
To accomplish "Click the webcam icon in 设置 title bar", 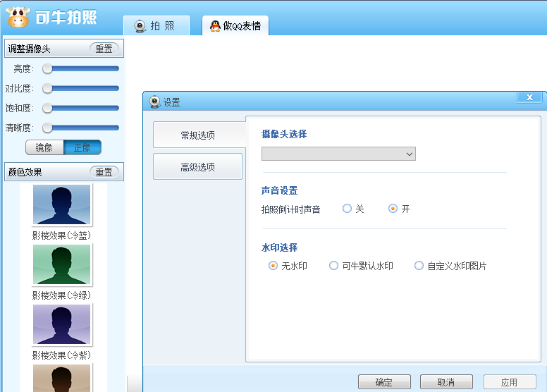I will point(154,102).
